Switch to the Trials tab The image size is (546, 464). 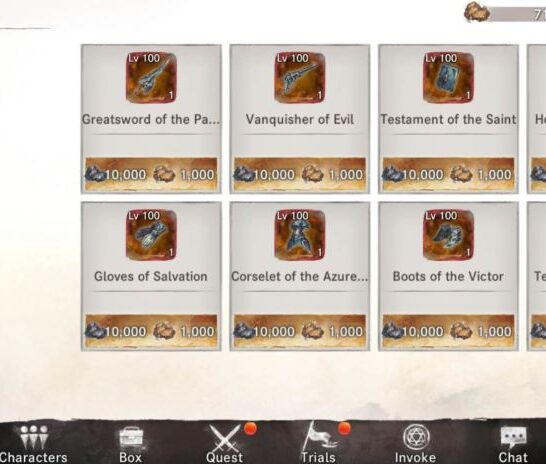point(318,443)
